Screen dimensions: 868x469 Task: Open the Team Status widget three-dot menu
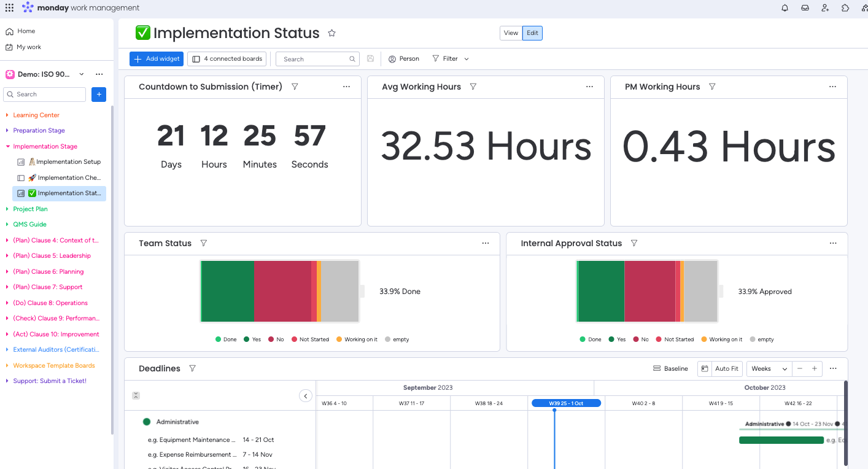[x=486, y=243]
